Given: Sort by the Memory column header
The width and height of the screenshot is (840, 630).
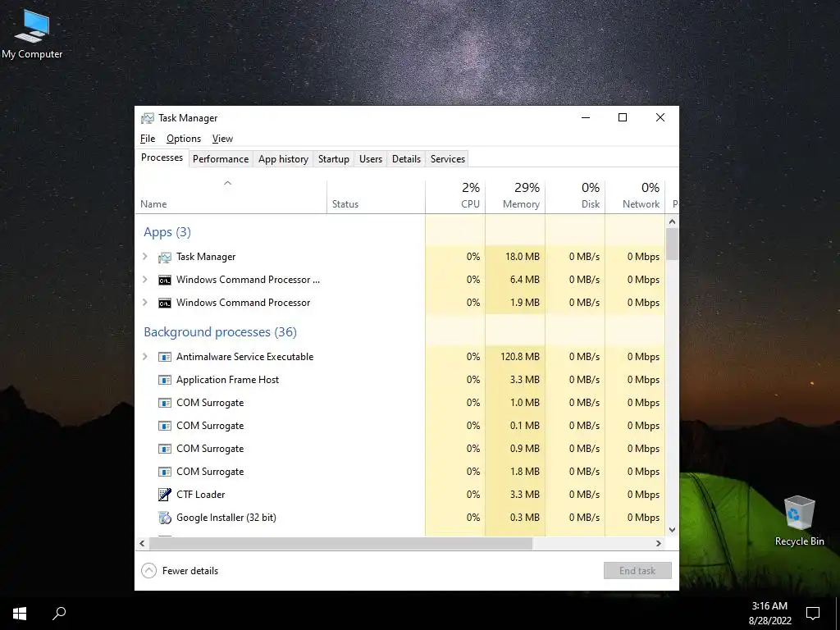Looking at the screenshot, I should click(515, 196).
